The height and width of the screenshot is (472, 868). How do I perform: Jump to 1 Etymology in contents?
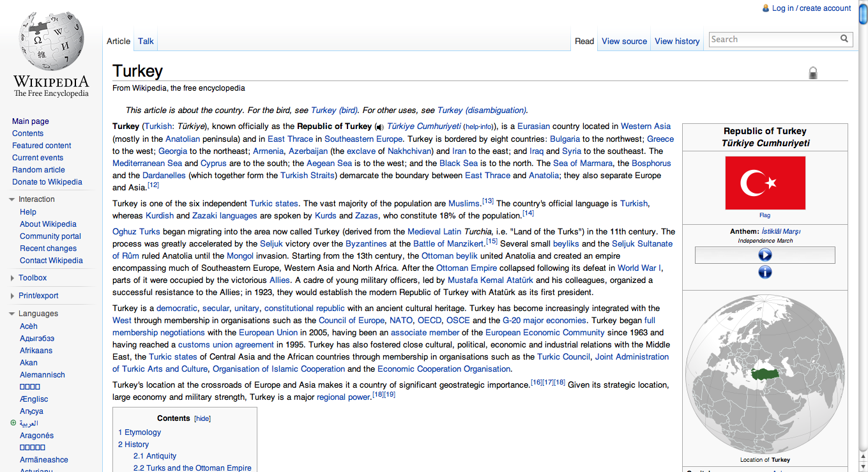140,432
